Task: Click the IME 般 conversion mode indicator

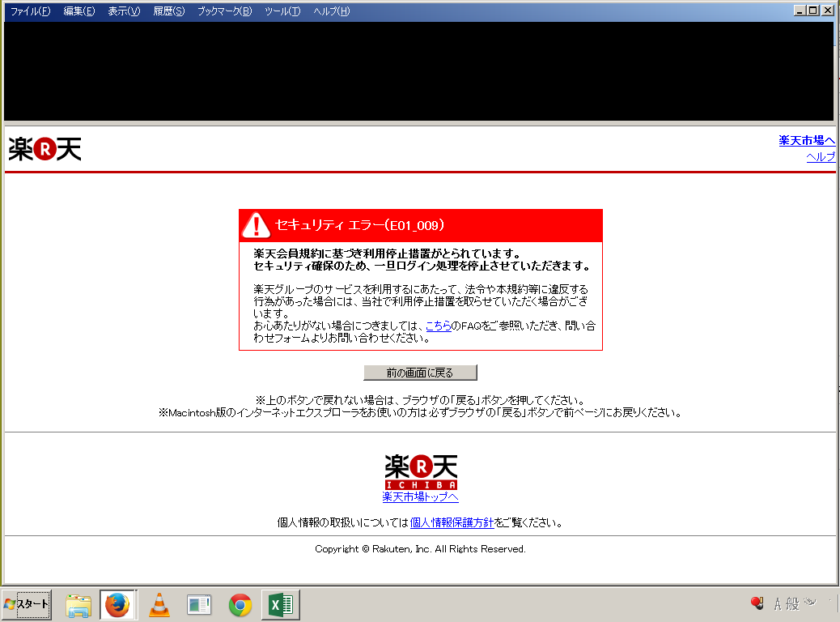Action: coord(792,604)
